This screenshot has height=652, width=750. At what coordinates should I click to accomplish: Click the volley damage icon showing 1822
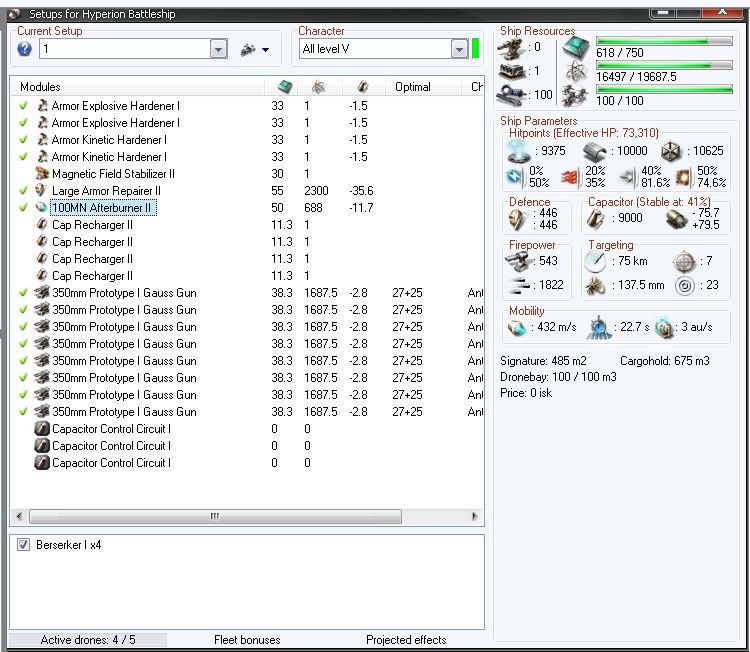(x=520, y=285)
